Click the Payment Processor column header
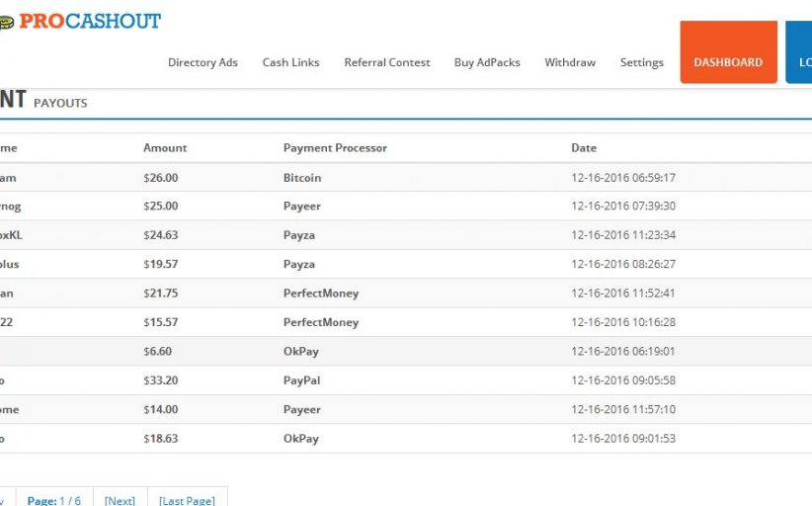The image size is (812, 506). pos(335,148)
